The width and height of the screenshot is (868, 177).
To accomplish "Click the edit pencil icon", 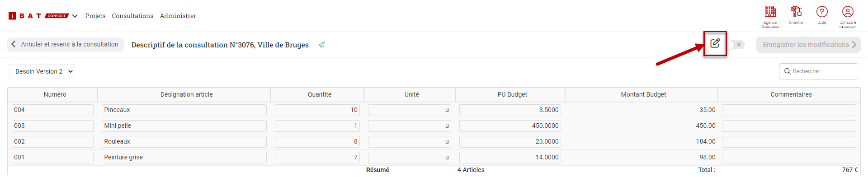I will [x=715, y=43].
